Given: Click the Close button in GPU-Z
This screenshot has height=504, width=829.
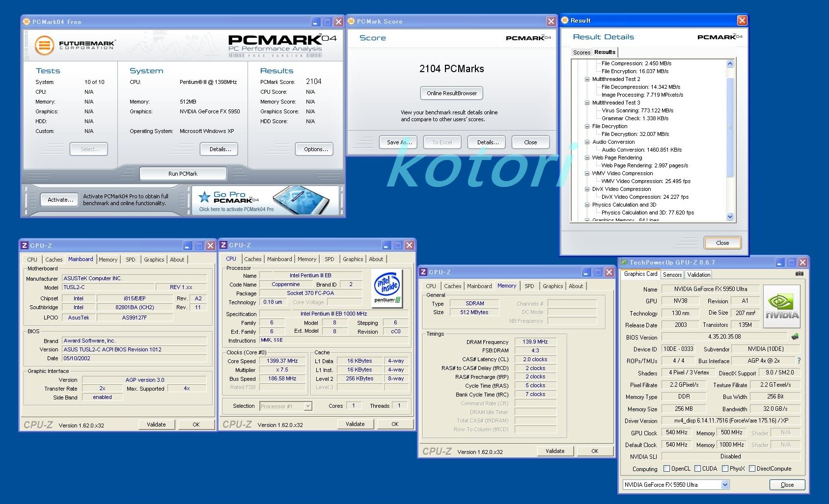Looking at the screenshot, I should pyautogui.click(x=787, y=485).
